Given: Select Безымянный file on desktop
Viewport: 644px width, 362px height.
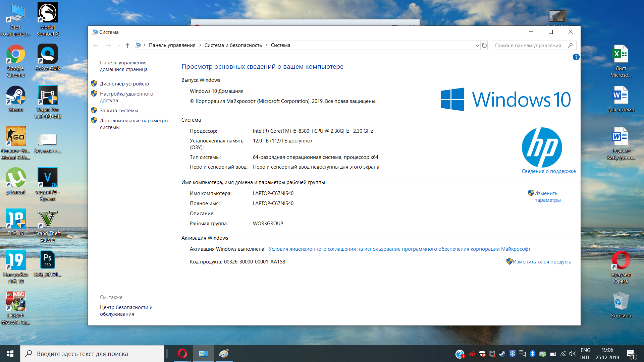Looking at the screenshot, I should [48, 143].
